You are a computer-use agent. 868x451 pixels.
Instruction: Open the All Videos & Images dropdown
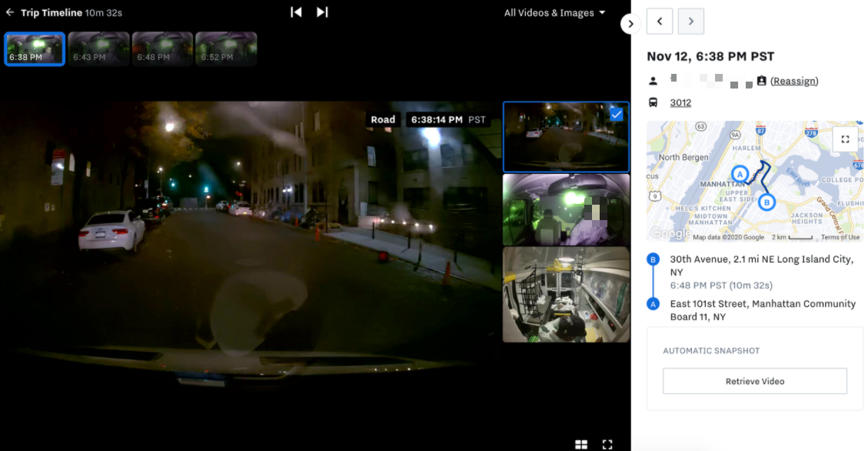(554, 12)
